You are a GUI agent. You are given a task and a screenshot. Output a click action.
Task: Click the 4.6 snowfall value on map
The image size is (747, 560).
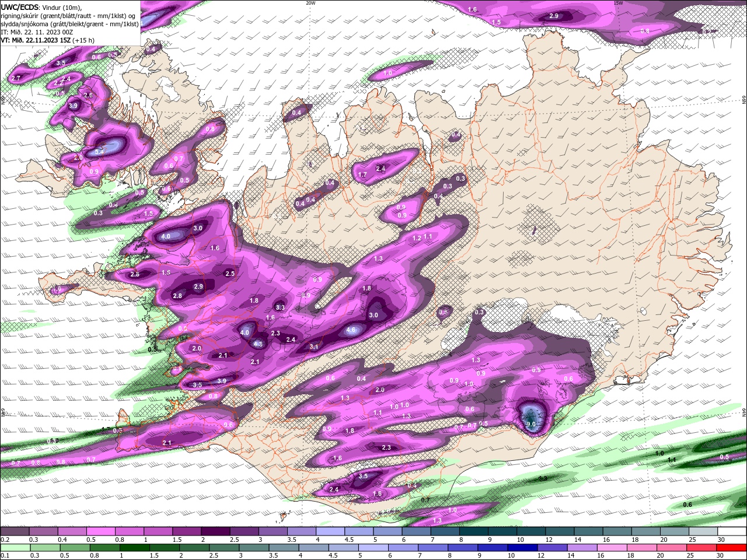(x=351, y=330)
